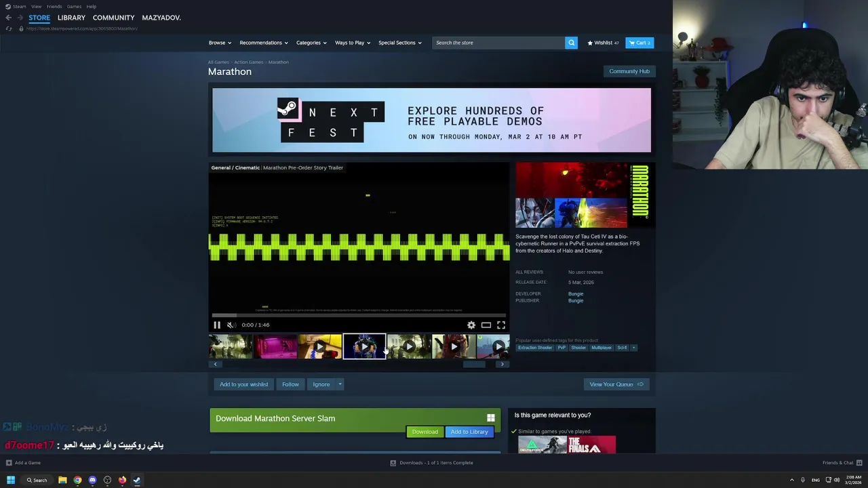
Task: Open the Next Fest banner
Action: (x=431, y=120)
